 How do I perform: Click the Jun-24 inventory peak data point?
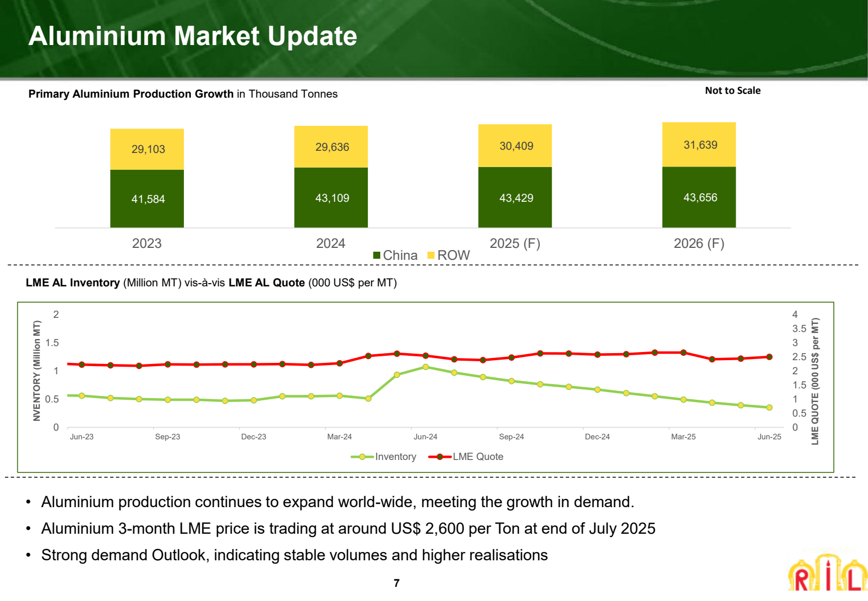[425, 367]
